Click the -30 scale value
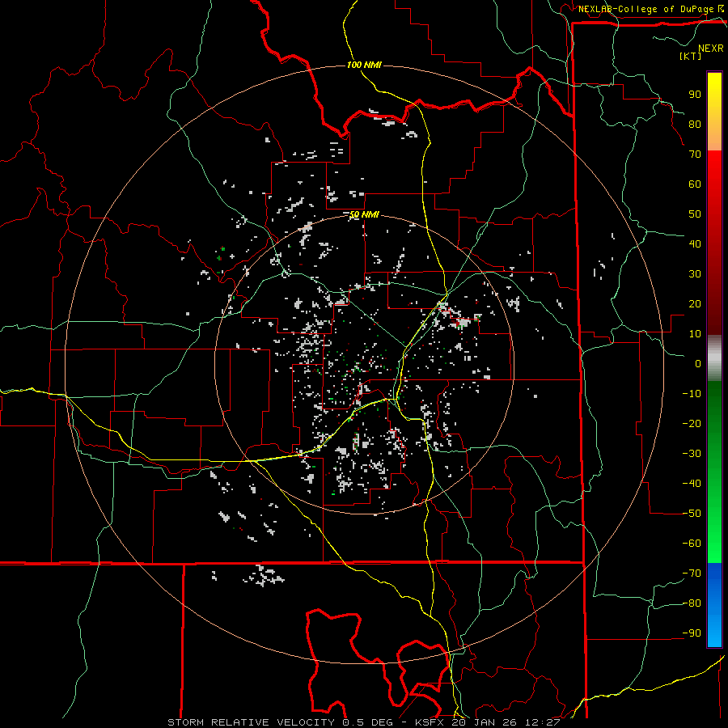Screen dimensions: 728x728 pos(692,454)
